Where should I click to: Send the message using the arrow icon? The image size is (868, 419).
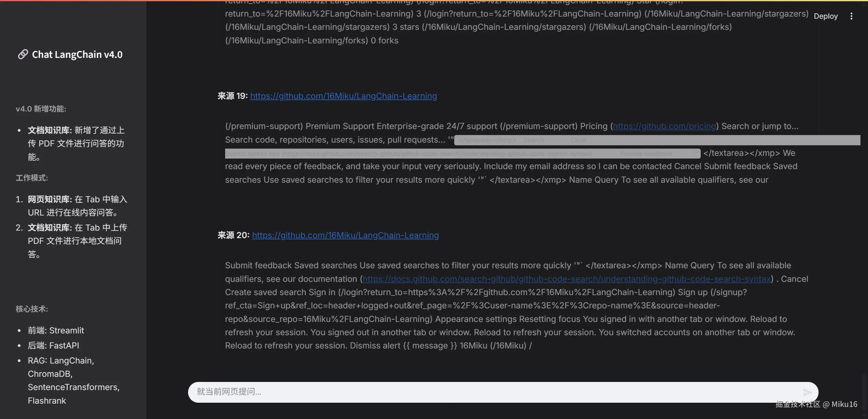pos(807,392)
